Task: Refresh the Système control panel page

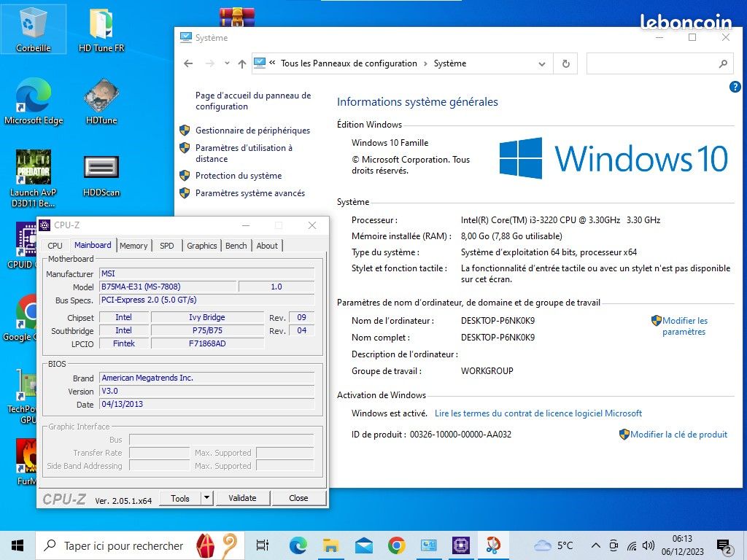Action: [565, 64]
